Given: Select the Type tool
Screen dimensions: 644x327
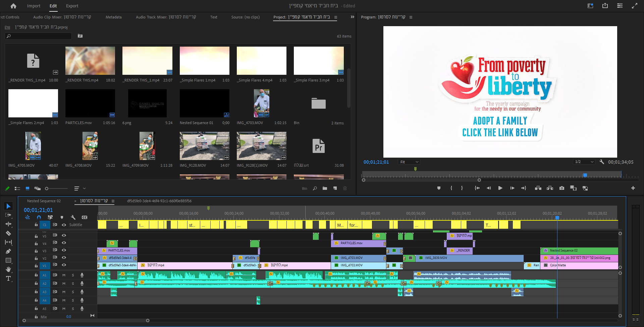Looking at the screenshot, I should tap(8, 278).
